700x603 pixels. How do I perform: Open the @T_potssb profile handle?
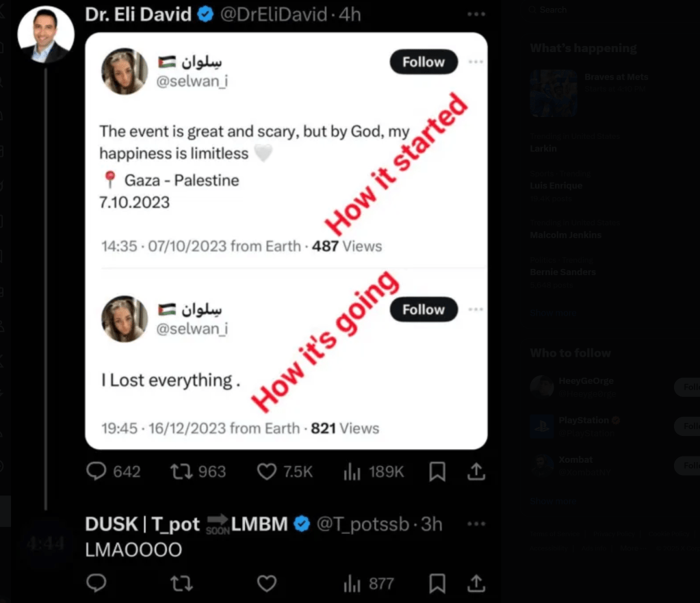tap(363, 524)
